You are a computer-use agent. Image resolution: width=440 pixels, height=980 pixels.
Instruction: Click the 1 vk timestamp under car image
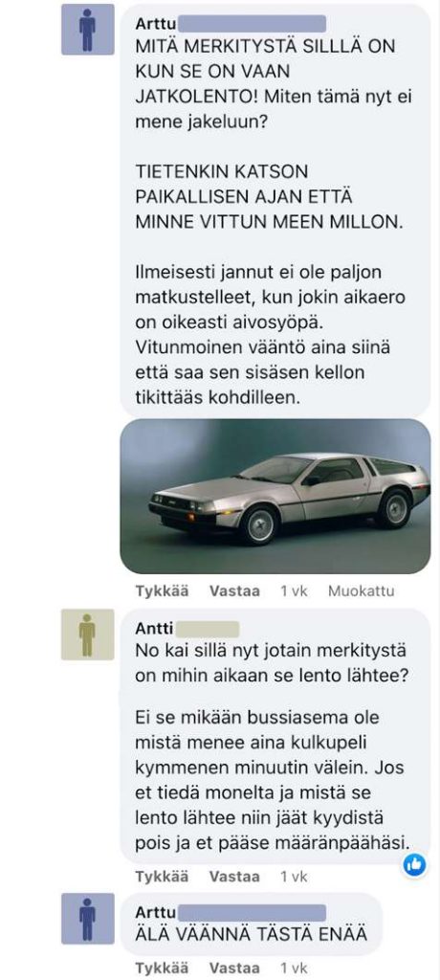[294, 590]
